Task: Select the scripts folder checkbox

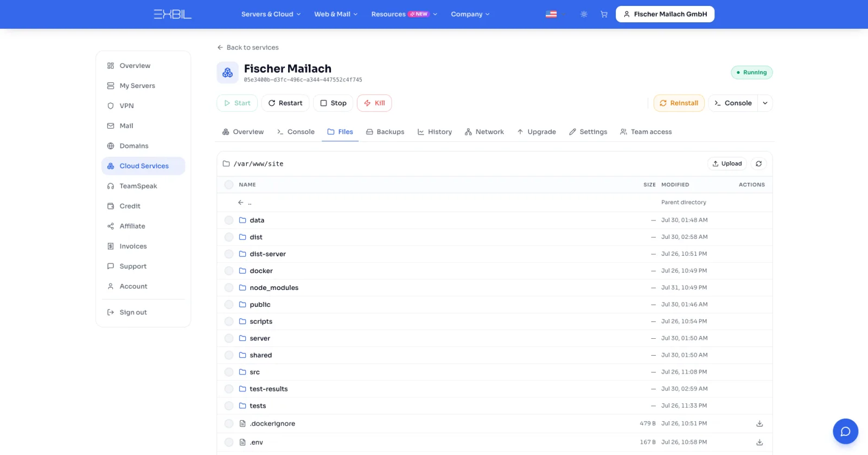Action: [x=229, y=321]
